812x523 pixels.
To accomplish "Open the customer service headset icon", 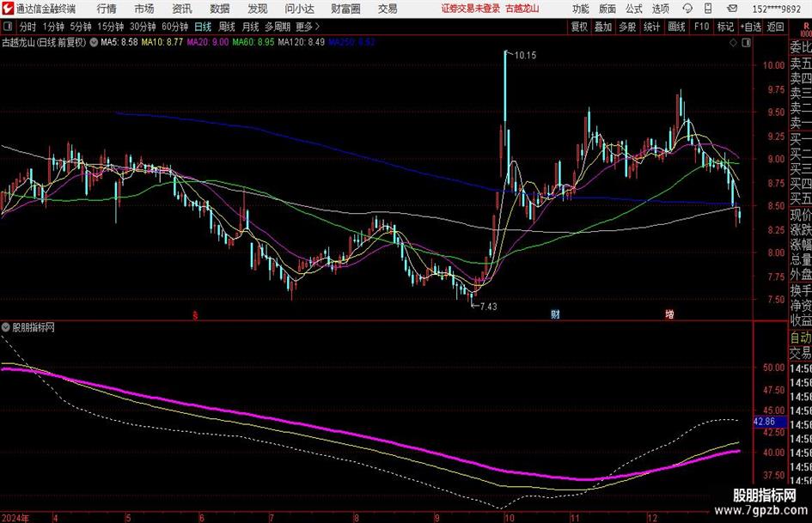I will pos(687,9).
